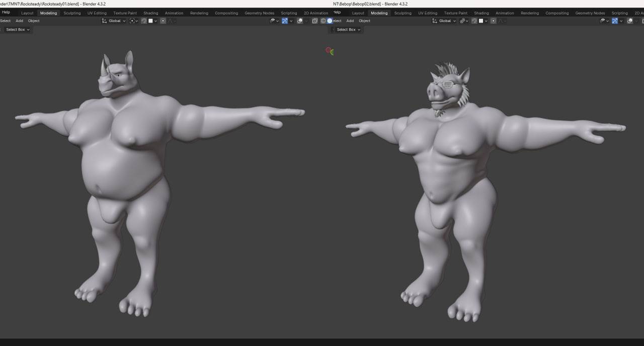Switch to UV Editing tab in Bebop window
Viewport: 644px width, 346px height.
coord(427,13)
